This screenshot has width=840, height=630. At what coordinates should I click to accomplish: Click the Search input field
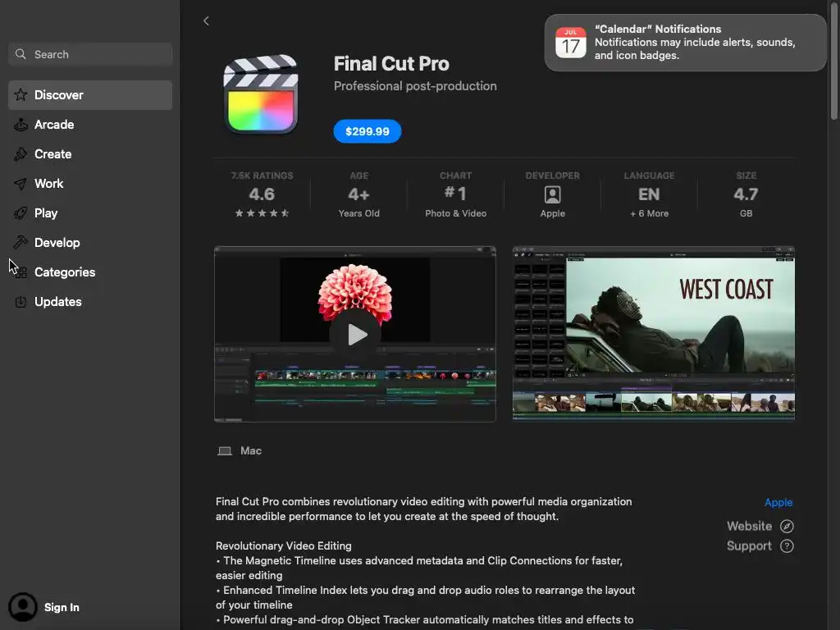90,54
